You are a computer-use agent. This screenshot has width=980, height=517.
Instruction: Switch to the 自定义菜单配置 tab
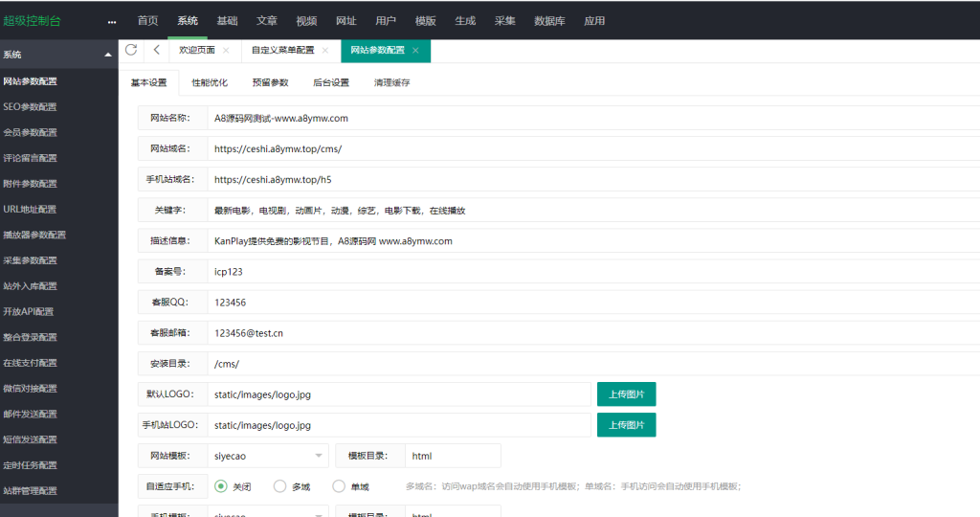click(282, 50)
